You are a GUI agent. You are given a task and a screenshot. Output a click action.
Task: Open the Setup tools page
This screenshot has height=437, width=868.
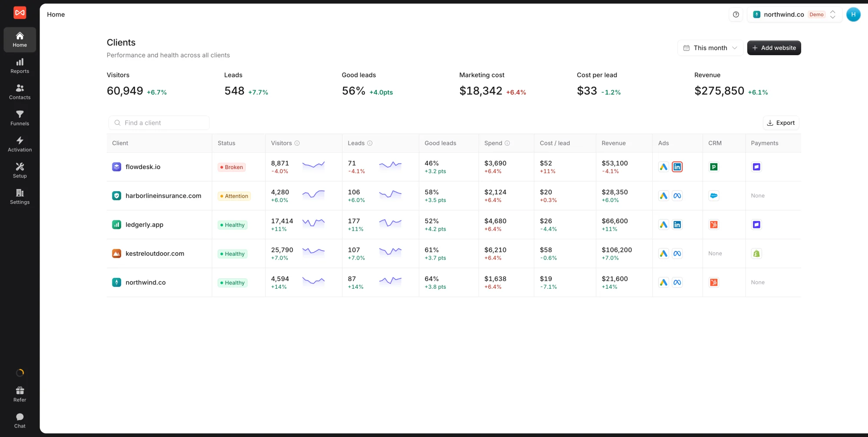(20, 171)
